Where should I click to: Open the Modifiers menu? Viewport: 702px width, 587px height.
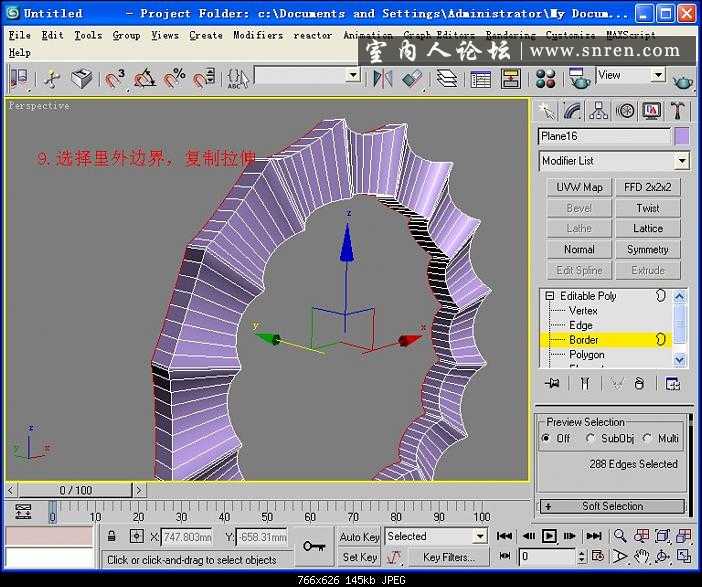[x=258, y=35]
